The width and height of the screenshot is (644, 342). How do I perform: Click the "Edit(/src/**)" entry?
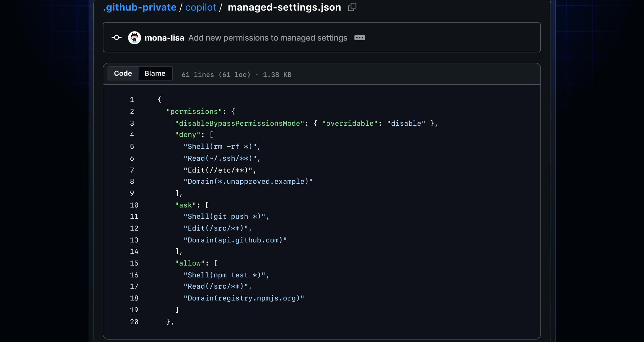point(216,228)
